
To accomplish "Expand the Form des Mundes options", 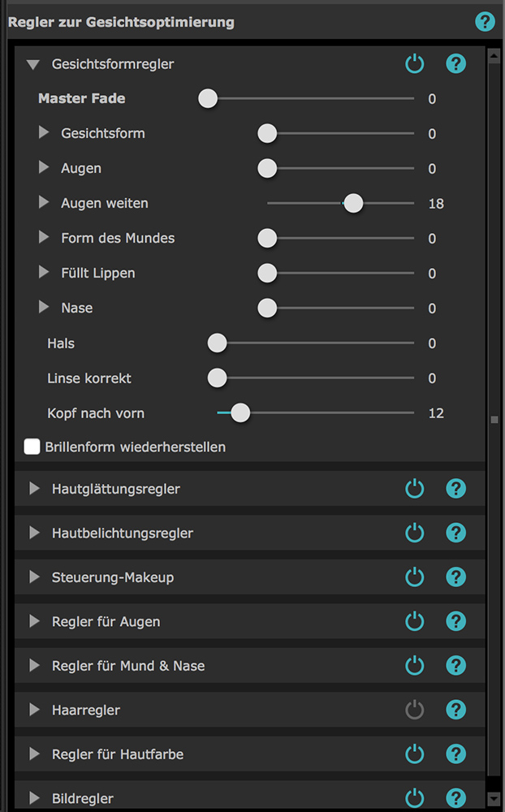I will point(44,237).
